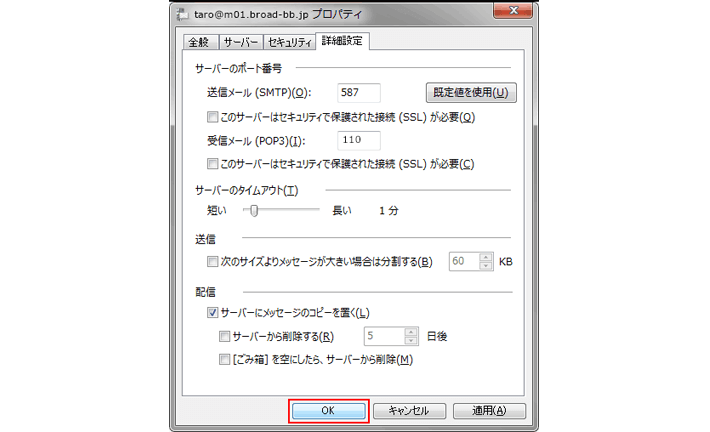Click the SMTP port number field
The height and width of the screenshot is (432, 710).
359,94
